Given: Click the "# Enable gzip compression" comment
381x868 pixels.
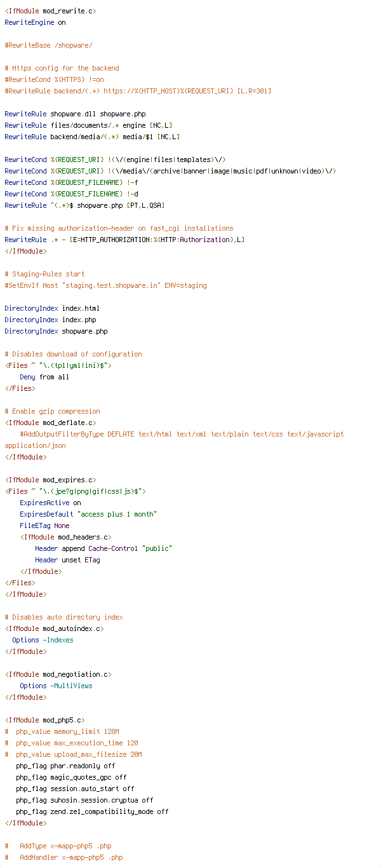Looking at the screenshot, I should [52, 412].
